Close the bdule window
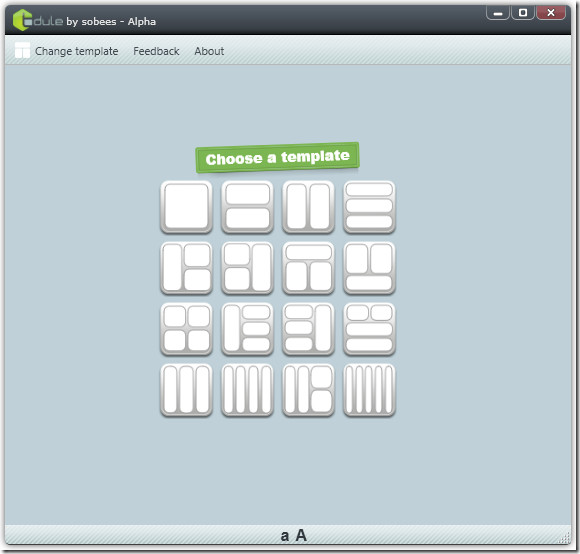 coord(551,13)
